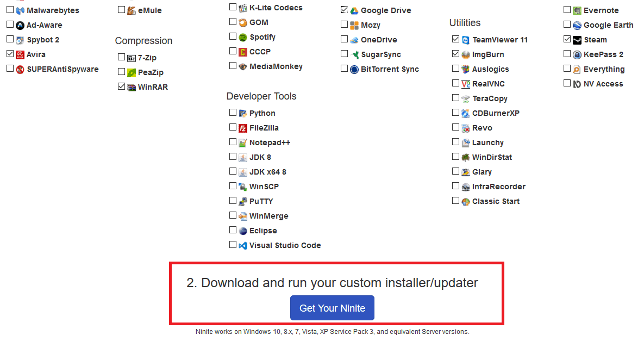The image size is (644, 341).
Task: Check the Launchy checkbox
Action: (x=455, y=142)
